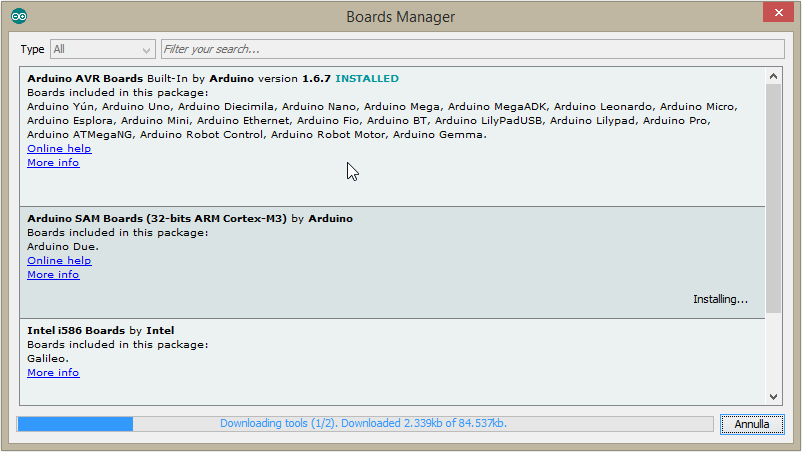
Task: Click the Arduino logo icon in title bar
Action: coord(19,16)
